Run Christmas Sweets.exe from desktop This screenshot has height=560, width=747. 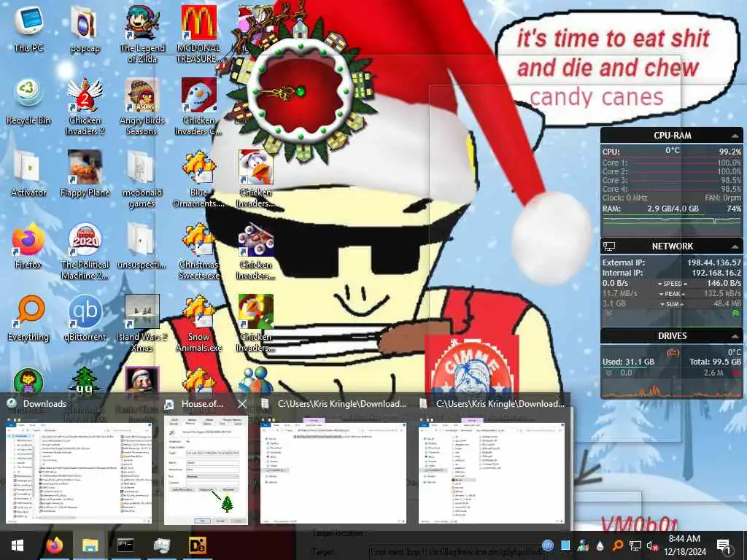tap(198, 251)
